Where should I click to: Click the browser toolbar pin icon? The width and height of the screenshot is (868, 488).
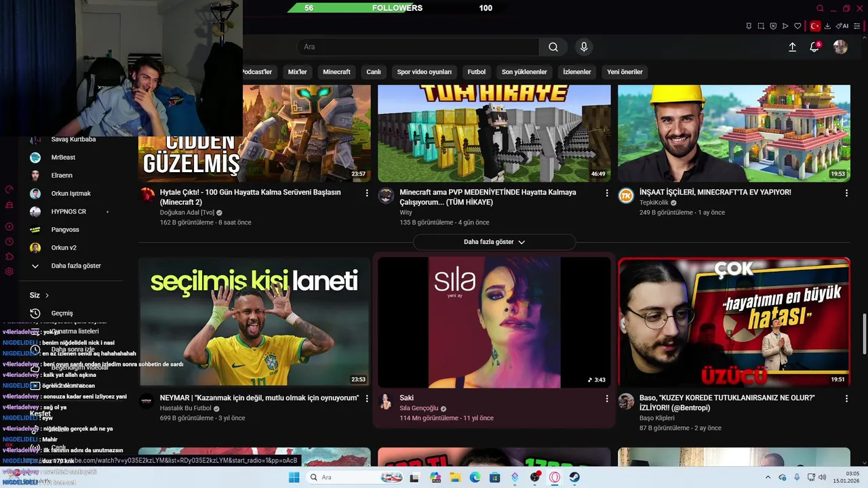[x=749, y=26]
